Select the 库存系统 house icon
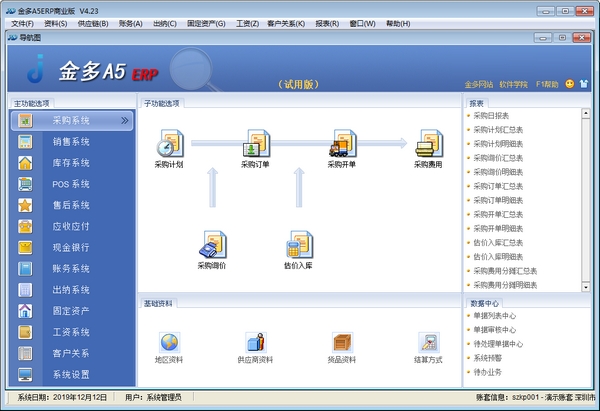Screen dimensions: 600x411 click(25, 163)
